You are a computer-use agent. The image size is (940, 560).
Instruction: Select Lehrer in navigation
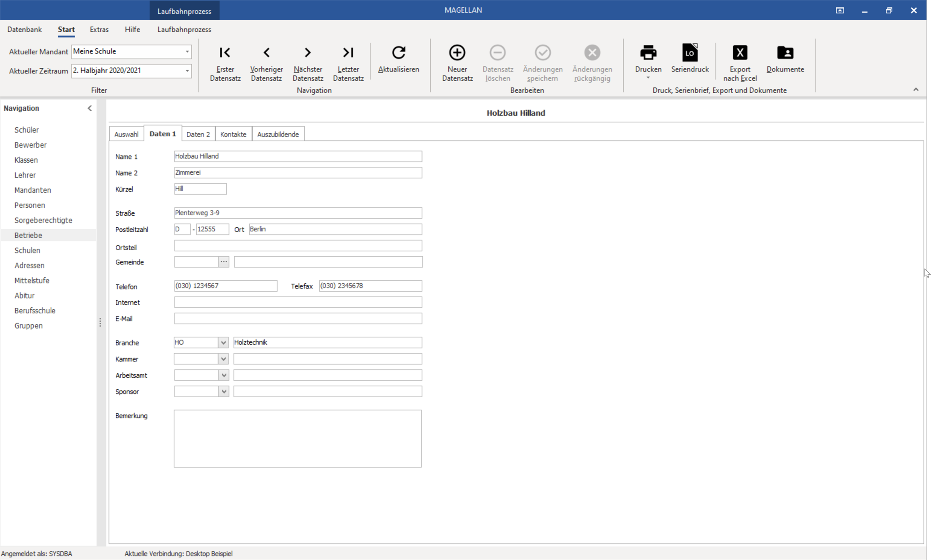25,175
